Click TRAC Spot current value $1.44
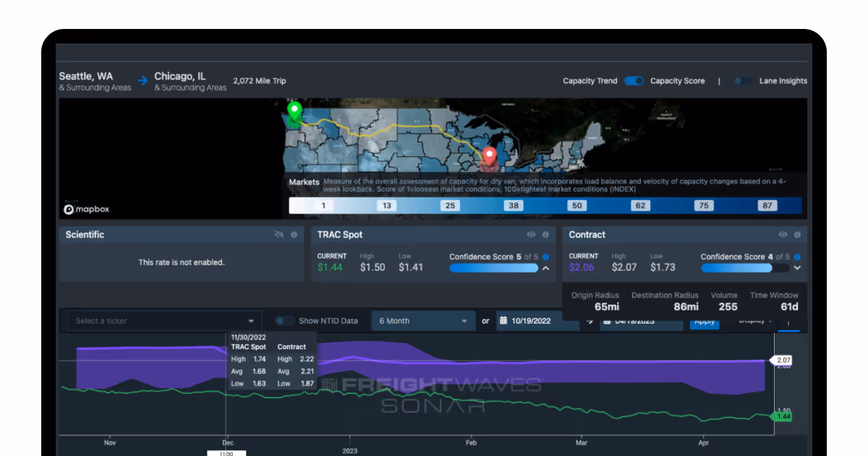The image size is (868, 456). 330,268
